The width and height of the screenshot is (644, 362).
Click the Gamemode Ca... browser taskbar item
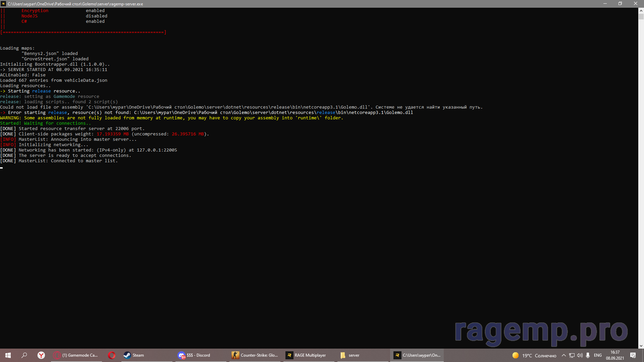76,355
